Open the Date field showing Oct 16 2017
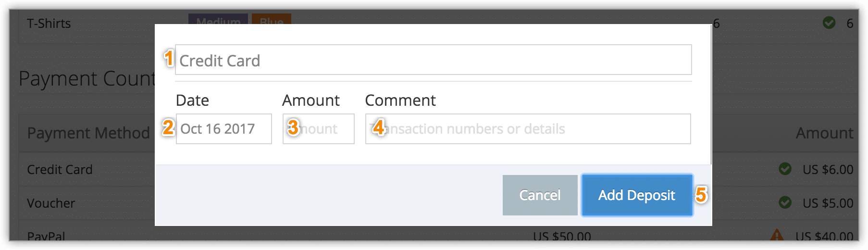Image resolution: width=868 pixels, height=250 pixels. (x=223, y=129)
